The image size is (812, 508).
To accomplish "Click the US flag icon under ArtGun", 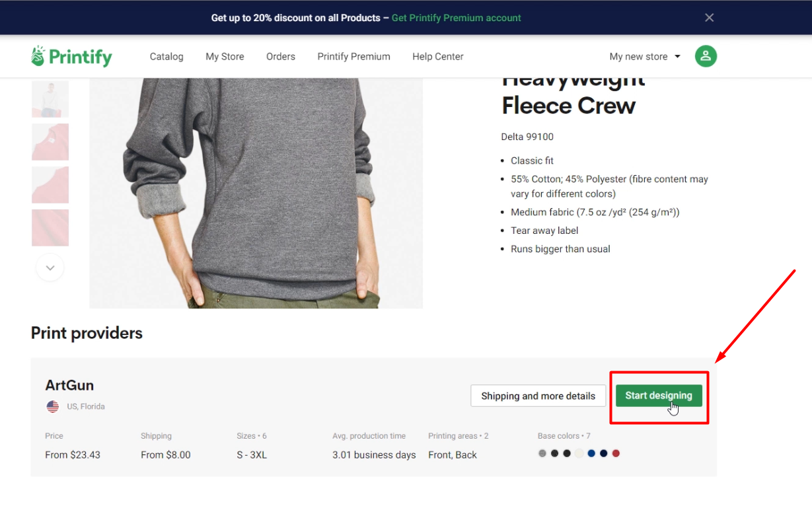I will click(53, 406).
